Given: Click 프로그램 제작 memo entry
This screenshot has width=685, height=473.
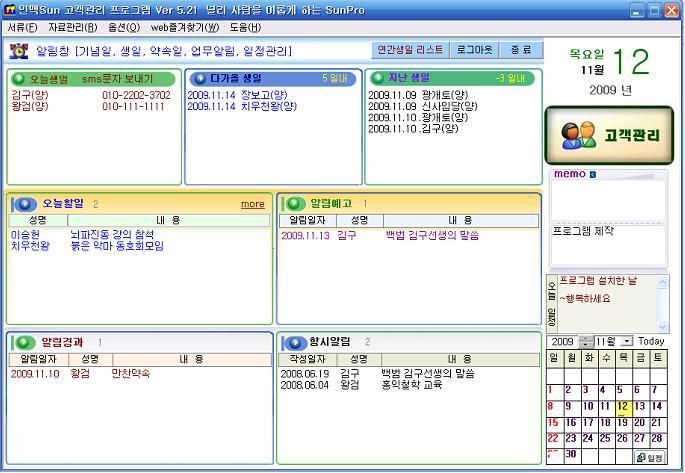Looking at the screenshot, I should 583,231.
